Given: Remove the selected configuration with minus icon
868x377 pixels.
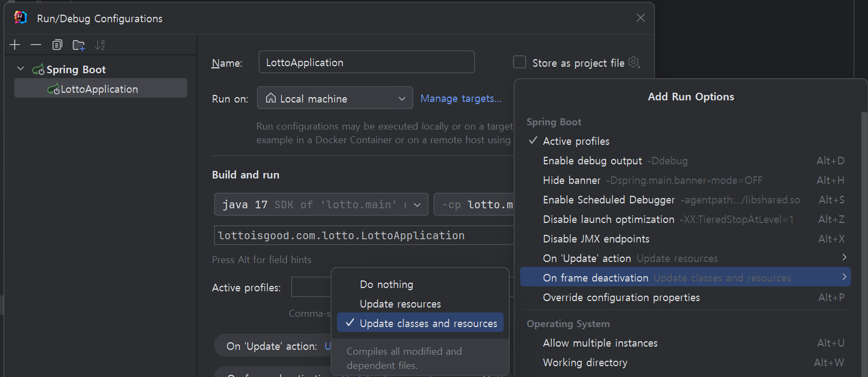Looking at the screenshot, I should (36, 45).
